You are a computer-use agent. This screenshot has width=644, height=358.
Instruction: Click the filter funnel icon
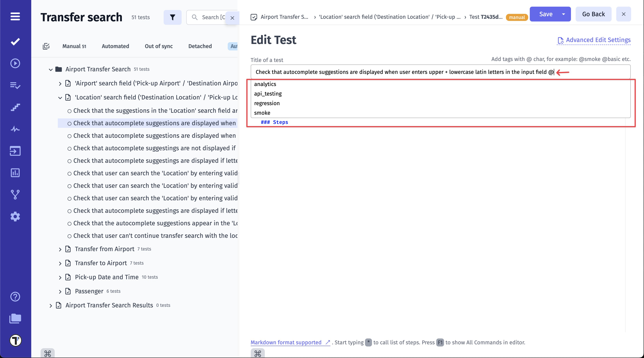pyautogui.click(x=172, y=17)
